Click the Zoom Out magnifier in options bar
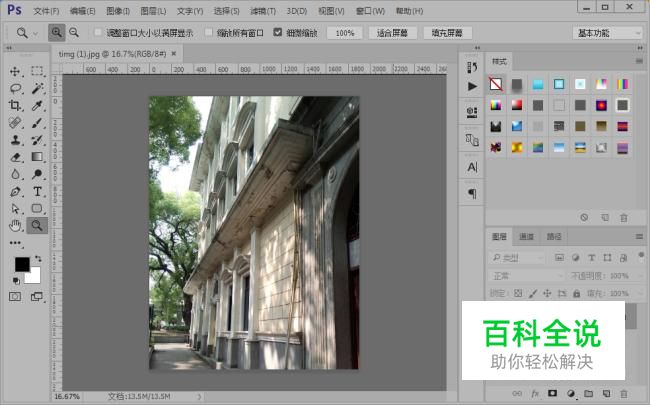 [74, 33]
